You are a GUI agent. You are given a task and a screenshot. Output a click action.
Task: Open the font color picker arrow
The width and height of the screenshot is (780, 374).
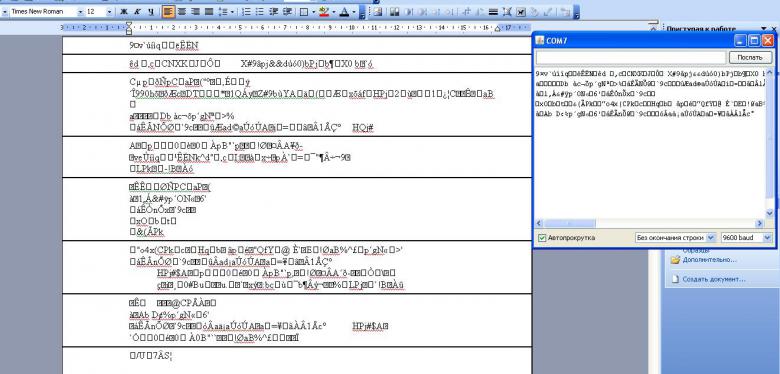point(354,11)
